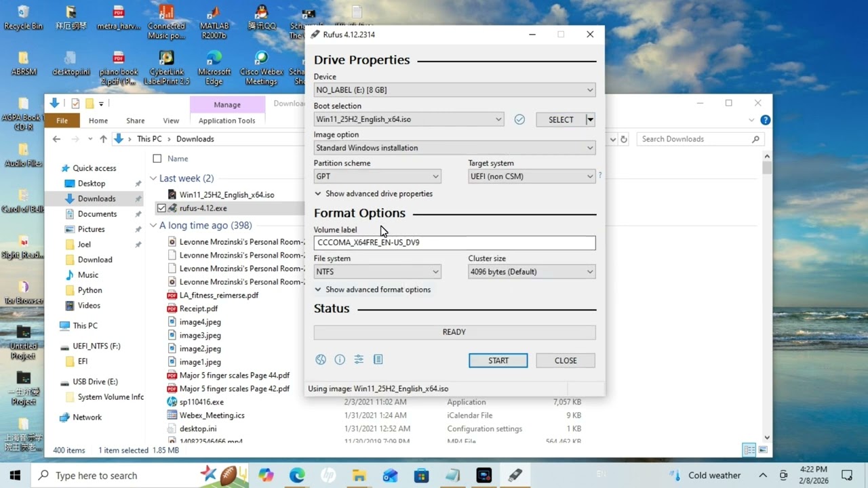This screenshot has width=868, height=488.
Task: Click the ISO checksum checkmark icon
Action: [519, 119]
